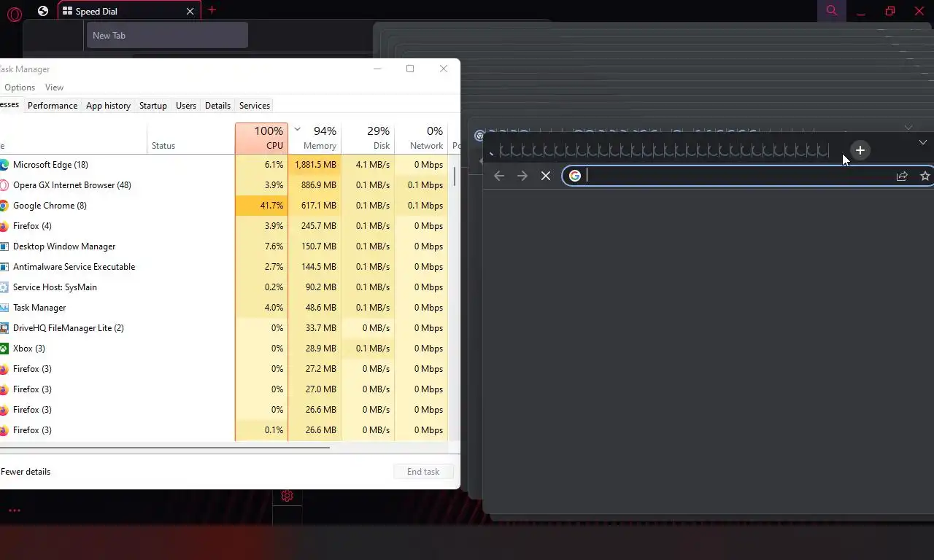Screen dimensions: 934x560
Task: Click the 7.6% CPU cell
Action: (261, 246)
